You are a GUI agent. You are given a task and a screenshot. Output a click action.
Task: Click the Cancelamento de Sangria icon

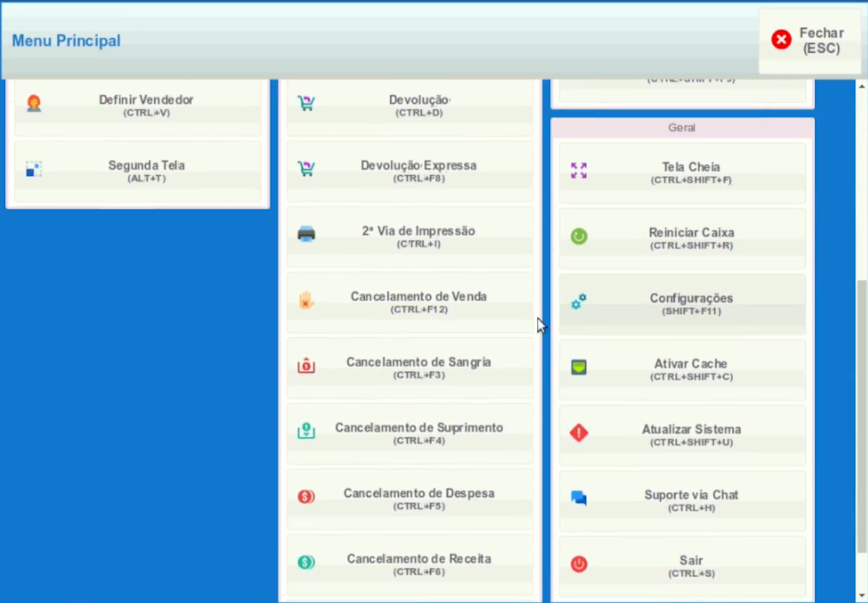click(x=307, y=365)
